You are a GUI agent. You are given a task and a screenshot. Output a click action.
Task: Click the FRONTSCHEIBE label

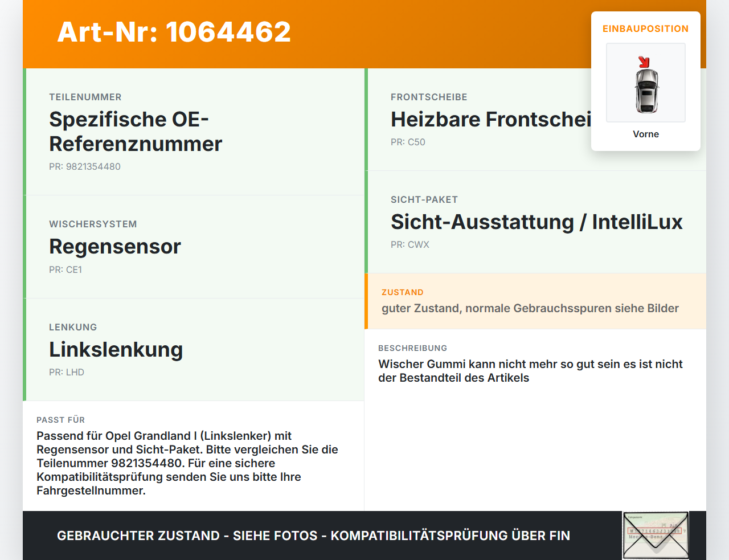(429, 97)
